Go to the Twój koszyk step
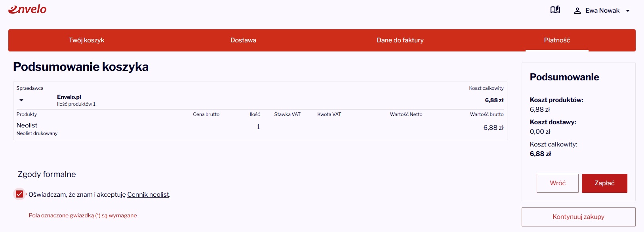 (x=86, y=40)
